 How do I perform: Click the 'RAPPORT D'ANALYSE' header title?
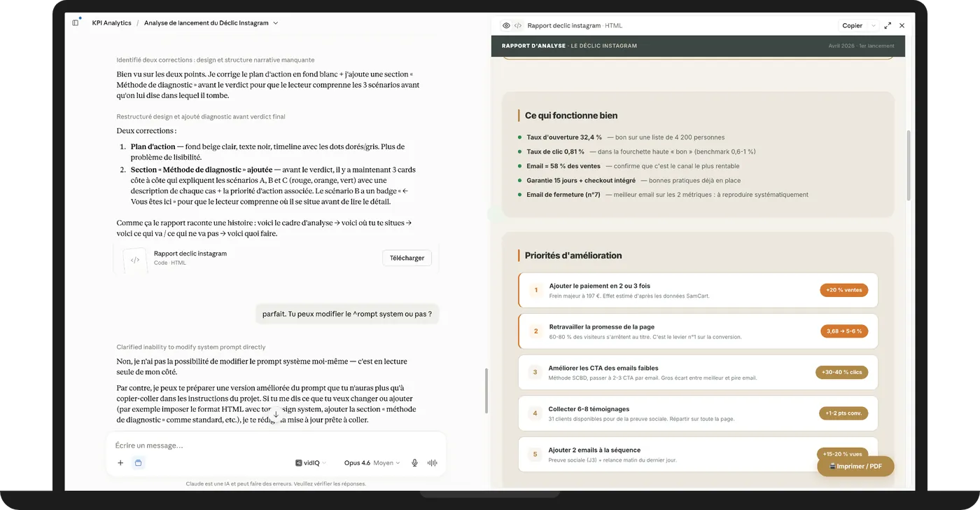[533, 46]
